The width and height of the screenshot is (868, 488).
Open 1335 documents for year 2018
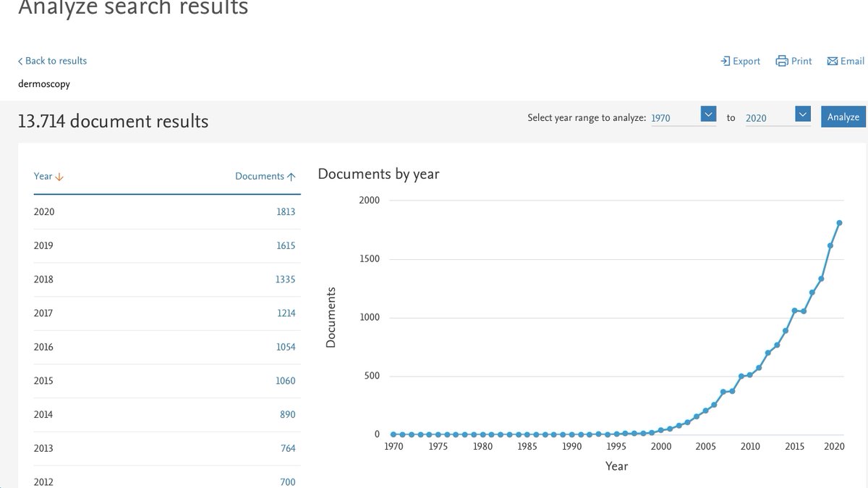[285, 279]
